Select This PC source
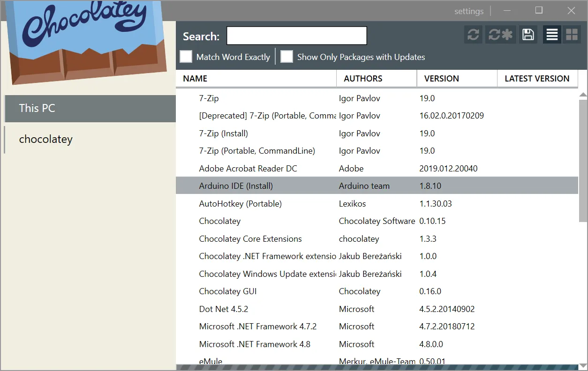 (90, 108)
